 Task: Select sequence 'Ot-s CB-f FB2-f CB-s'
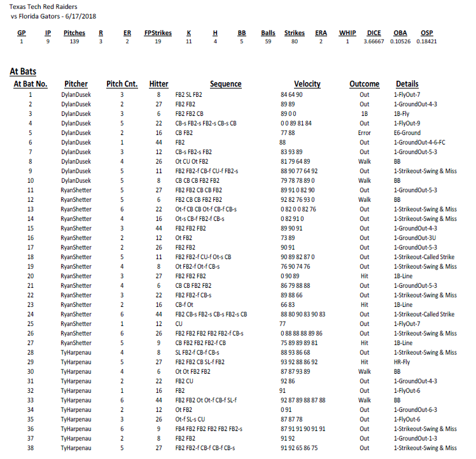200,219
